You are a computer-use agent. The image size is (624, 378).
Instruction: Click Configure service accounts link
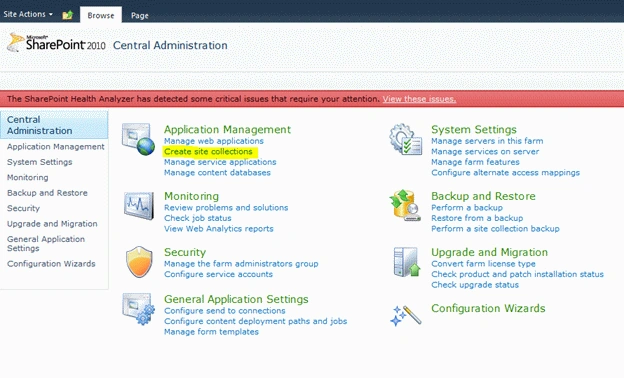[218, 274]
